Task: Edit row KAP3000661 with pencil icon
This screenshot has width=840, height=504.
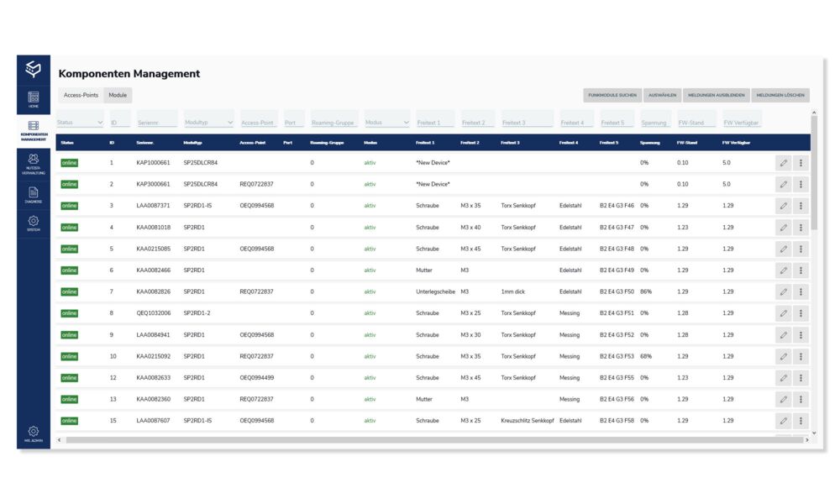Action: tap(783, 184)
